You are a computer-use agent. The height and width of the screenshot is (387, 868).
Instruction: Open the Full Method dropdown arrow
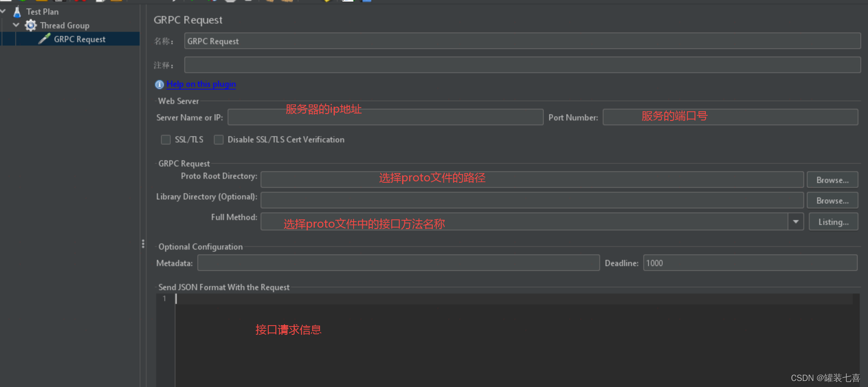(796, 222)
